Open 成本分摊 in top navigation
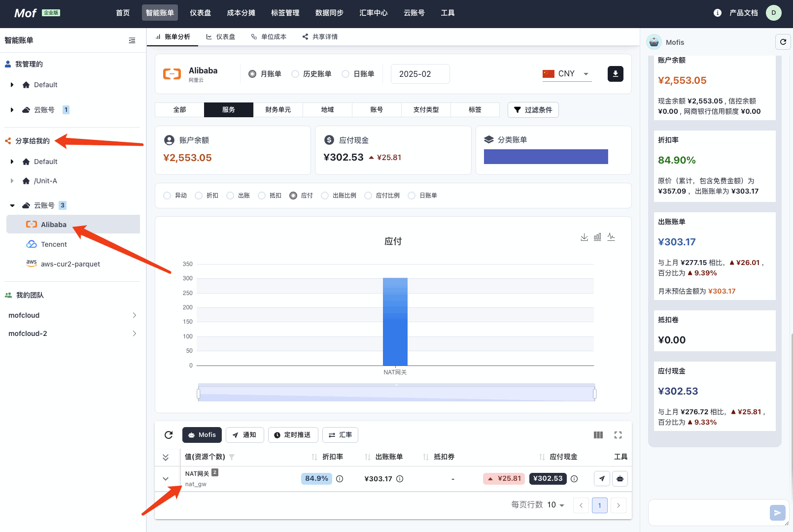793x532 pixels. coord(241,13)
